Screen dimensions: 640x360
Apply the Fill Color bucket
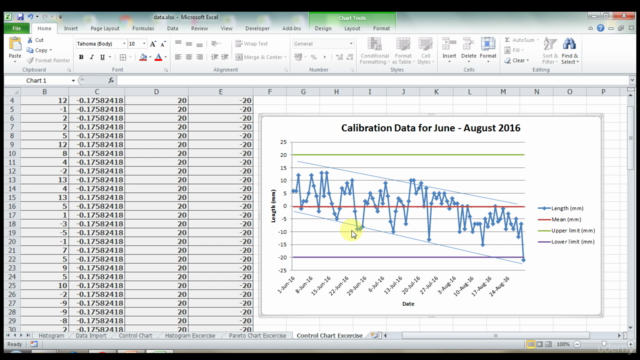point(143,57)
